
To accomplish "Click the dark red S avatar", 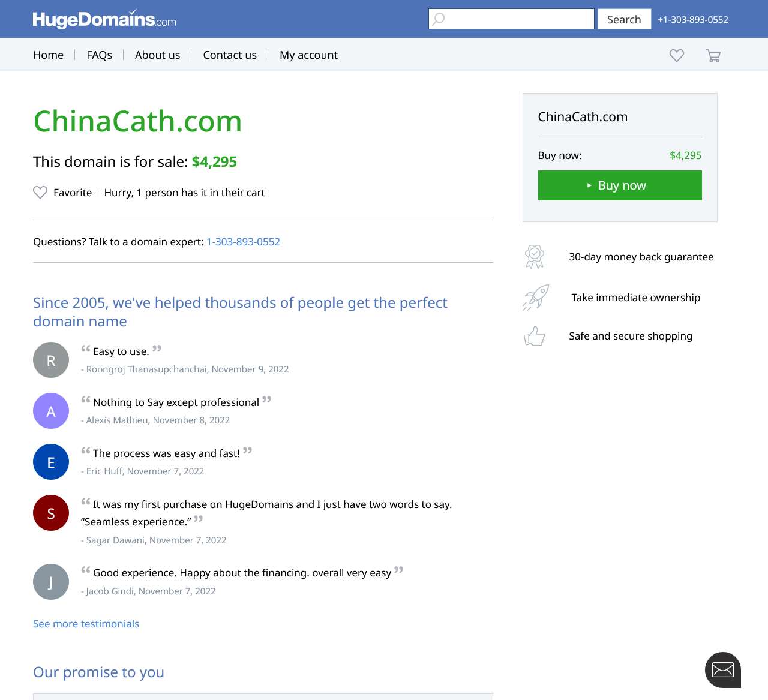I will 51,513.
